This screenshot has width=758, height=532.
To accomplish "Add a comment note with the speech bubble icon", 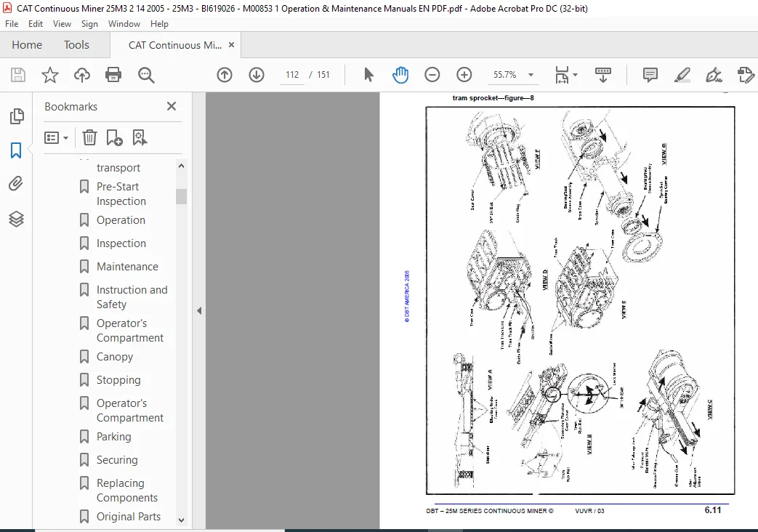I will click(650, 75).
